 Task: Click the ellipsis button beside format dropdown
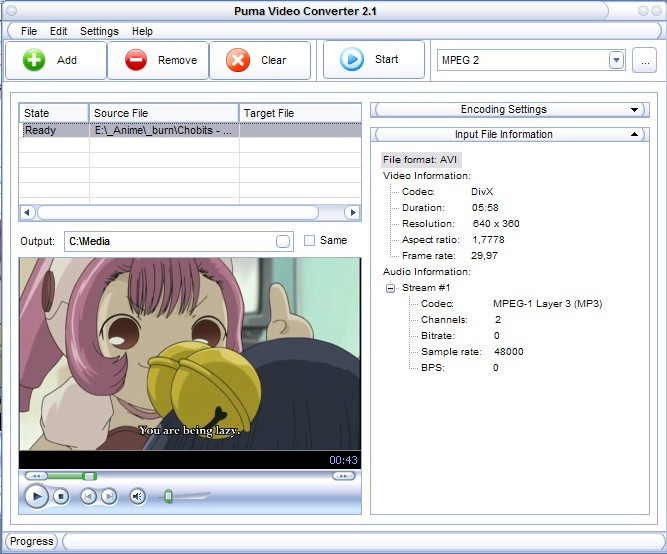point(645,60)
